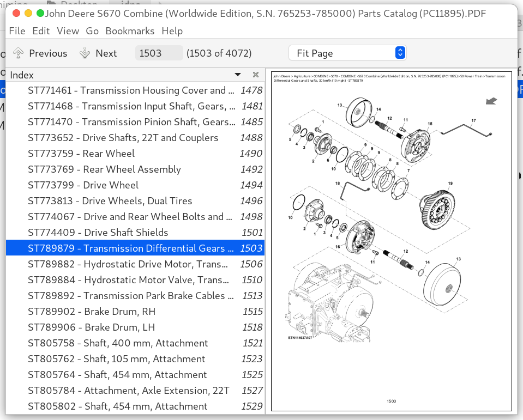Open the Bookmarks menu
Screen dimensions: 523x420
(130, 31)
